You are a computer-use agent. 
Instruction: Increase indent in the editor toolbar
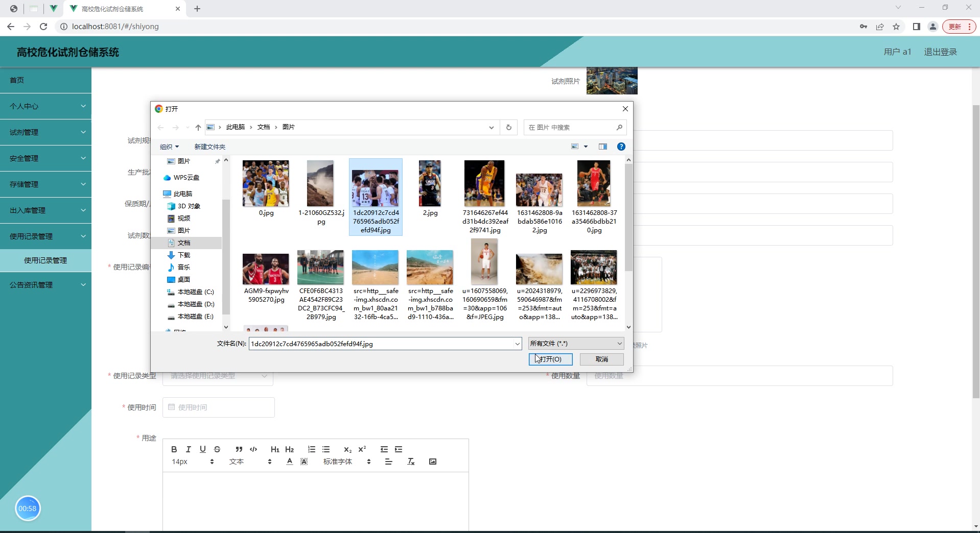(x=399, y=449)
